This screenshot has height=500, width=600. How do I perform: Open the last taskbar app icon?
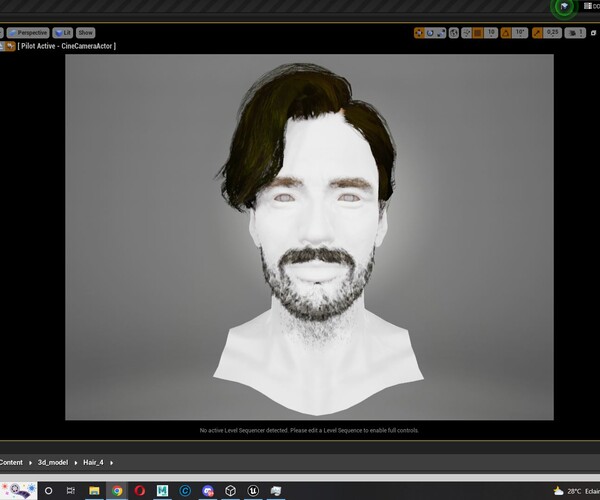point(276,490)
